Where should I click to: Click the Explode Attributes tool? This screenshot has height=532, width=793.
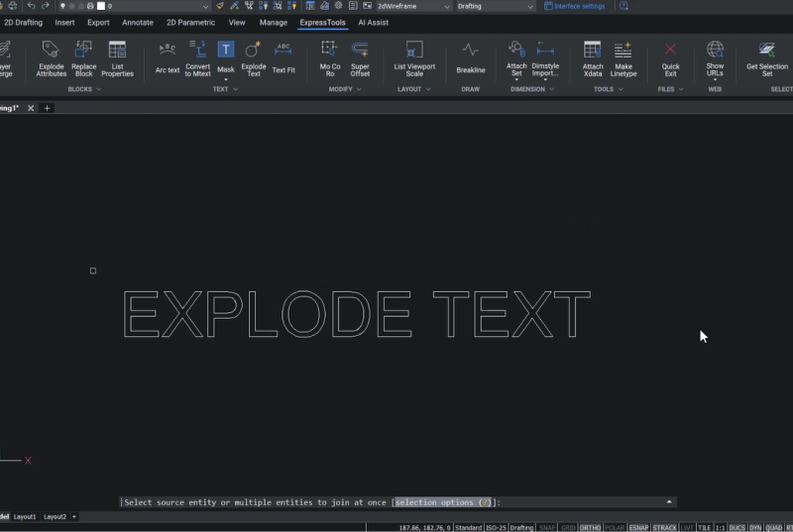[52, 59]
